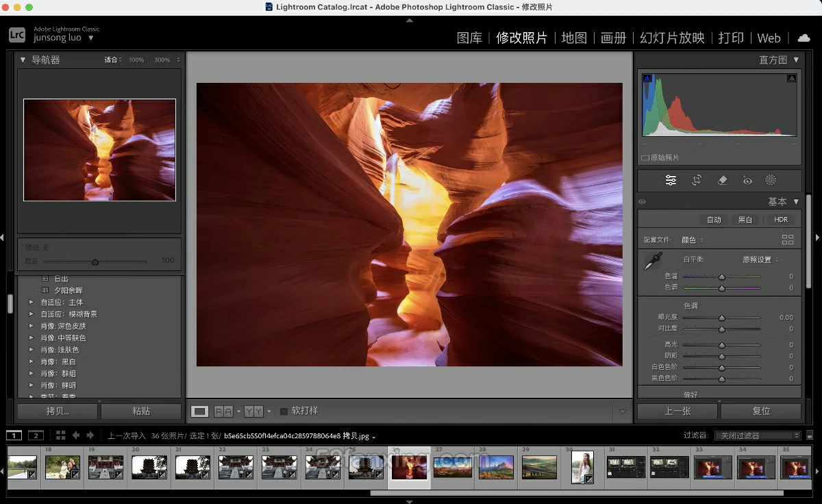Switch to the 地图 module

pos(574,38)
